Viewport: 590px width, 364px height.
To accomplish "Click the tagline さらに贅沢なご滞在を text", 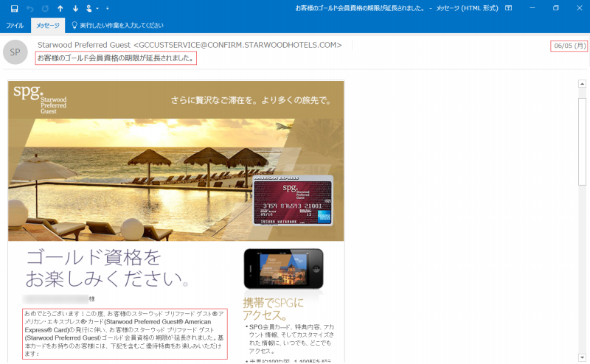I will 251,100.
